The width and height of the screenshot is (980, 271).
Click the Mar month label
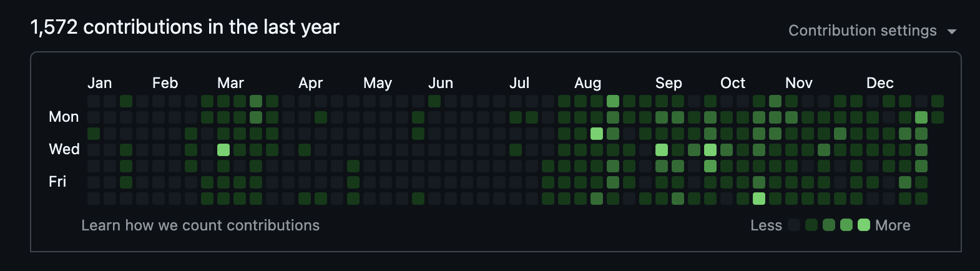(230, 83)
